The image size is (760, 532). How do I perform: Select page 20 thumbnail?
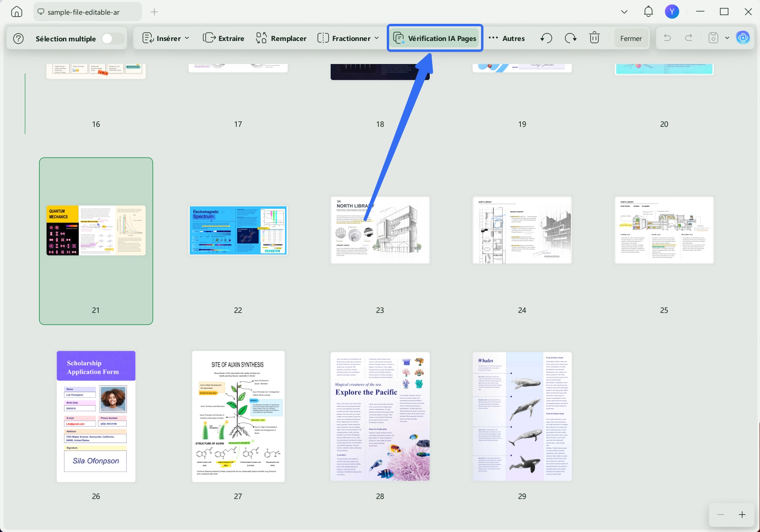click(x=664, y=69)
